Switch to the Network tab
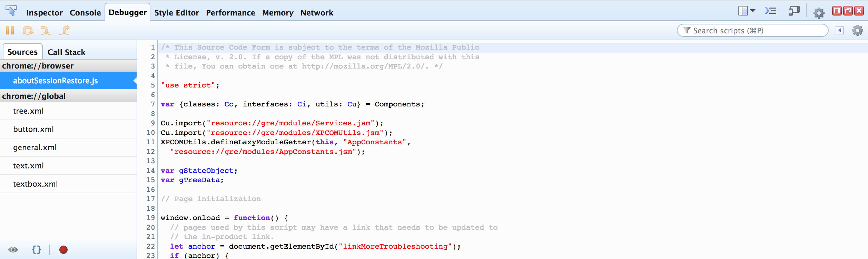Screen dimensions: 868x259 coord(317,13)
